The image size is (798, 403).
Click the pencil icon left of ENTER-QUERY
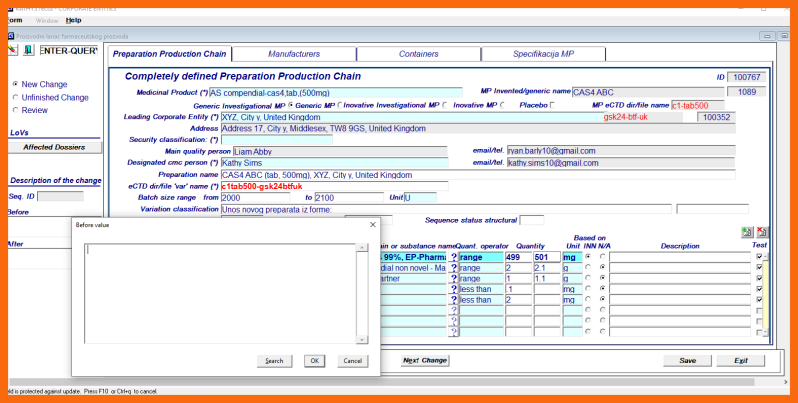tap(12, 49)
